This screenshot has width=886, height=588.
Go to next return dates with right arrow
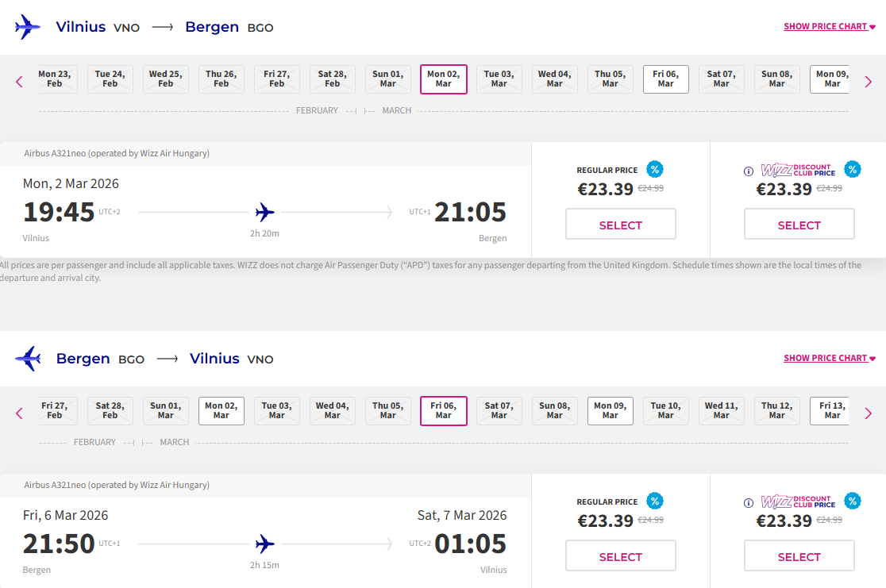coord(868,413)
